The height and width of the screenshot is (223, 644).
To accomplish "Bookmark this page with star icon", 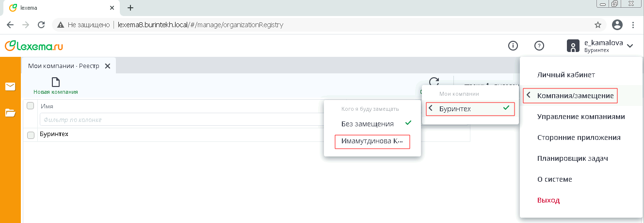I will tap(598, 25).
